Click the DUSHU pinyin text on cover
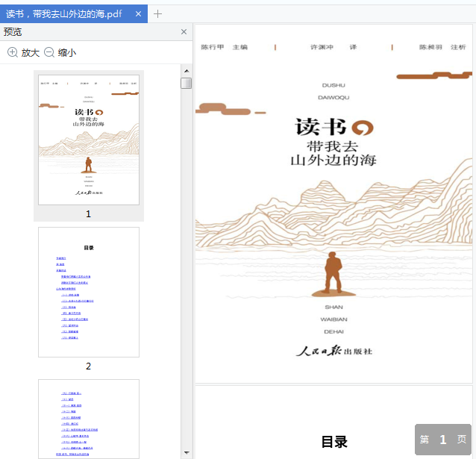Screen dimensions: 476x459 [333, 85]
